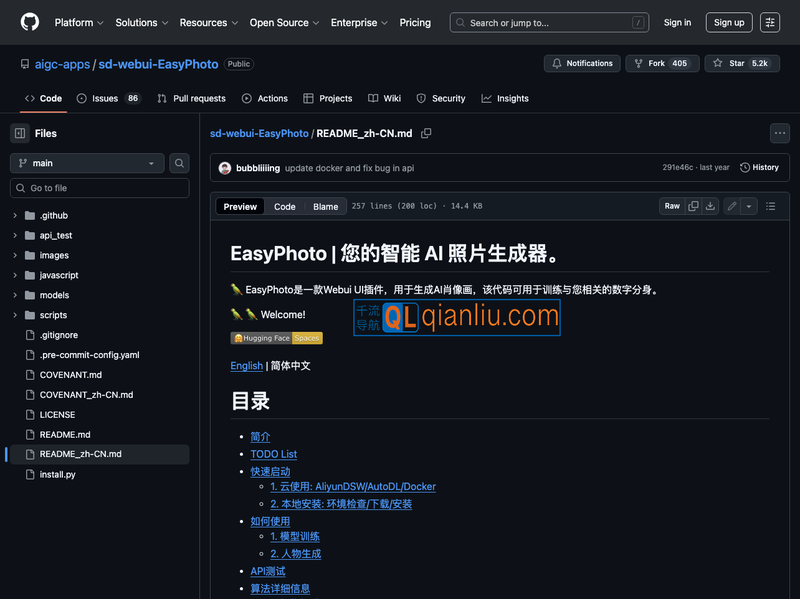
Task: Open the main branch dropdown
Action: pos(87,163)
